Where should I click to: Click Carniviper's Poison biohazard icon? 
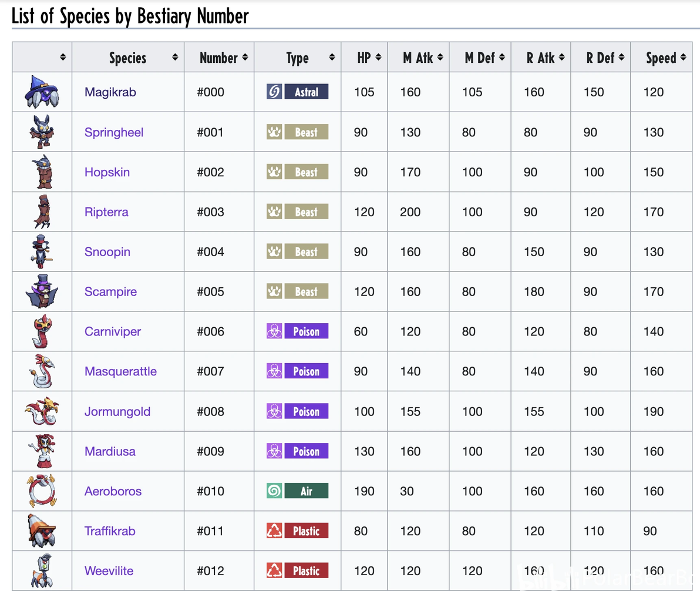pyautogui.click(x=274, y=331)
